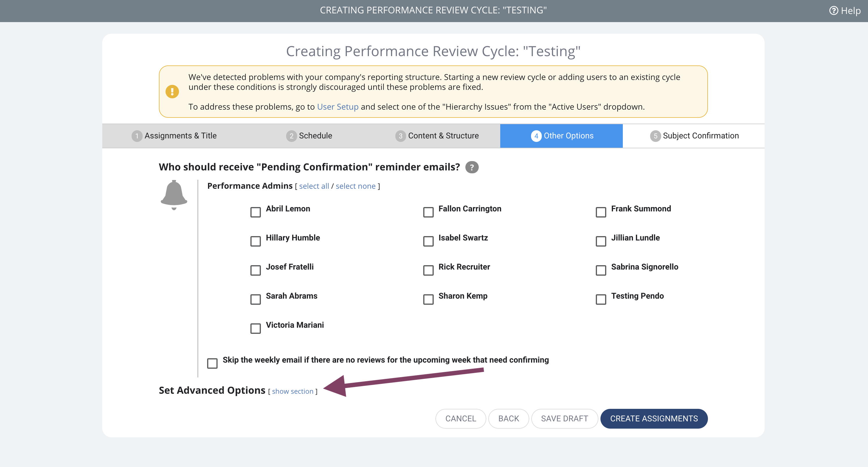Click the question mark help icon beside reminder emails heading

pyautogui.click(x=472, y=167)
